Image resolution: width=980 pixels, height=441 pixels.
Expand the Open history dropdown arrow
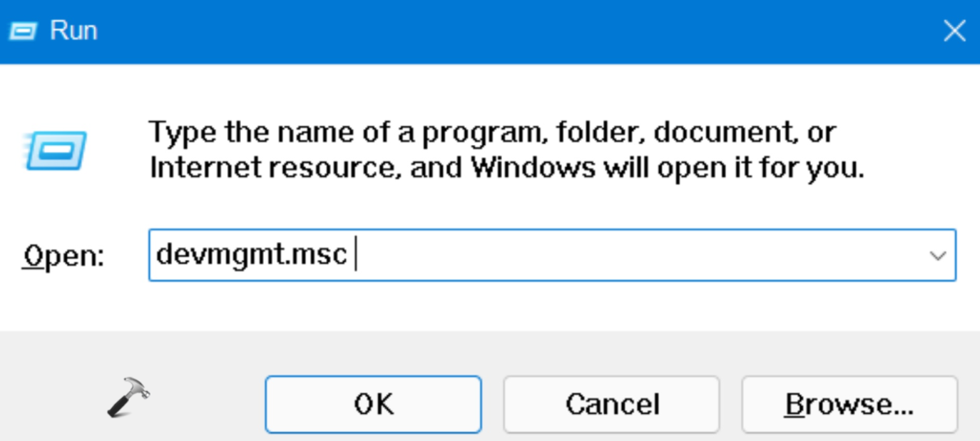coord(938,255)
